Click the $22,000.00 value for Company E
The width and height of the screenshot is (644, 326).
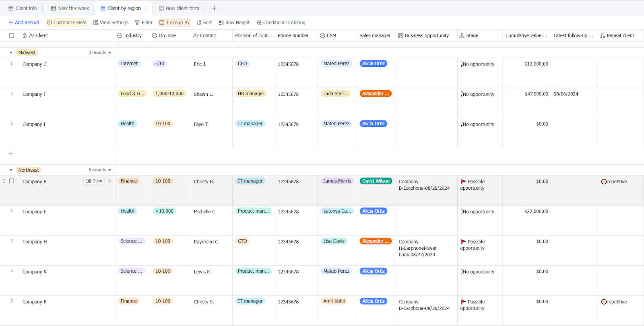coord(536,211)
